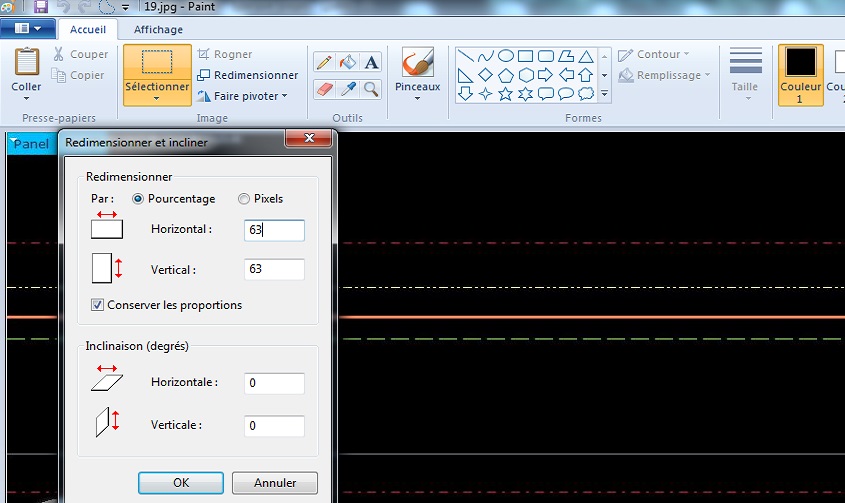This screenshot has width=845, height=503.
Task: Click the Annuler button
Action: pyautogui.click(x=275, y=483)
